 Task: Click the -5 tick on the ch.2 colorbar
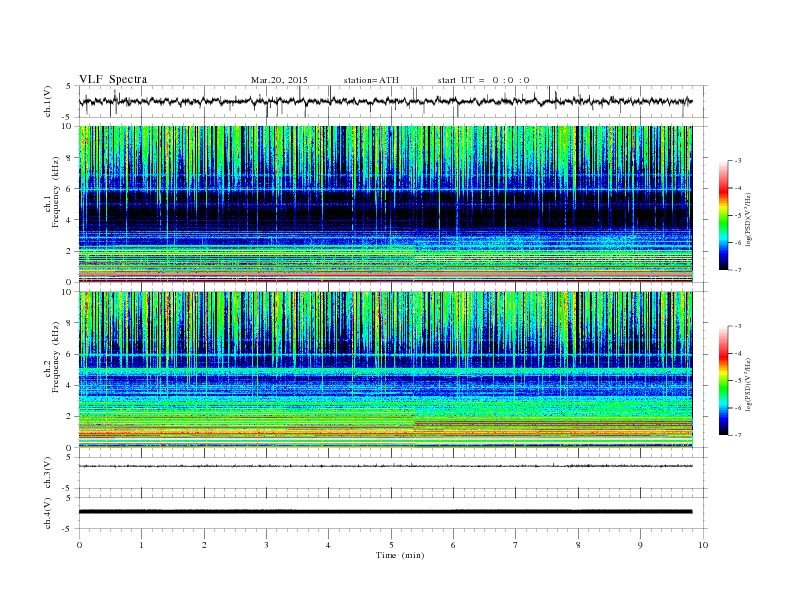click(737, 380)
